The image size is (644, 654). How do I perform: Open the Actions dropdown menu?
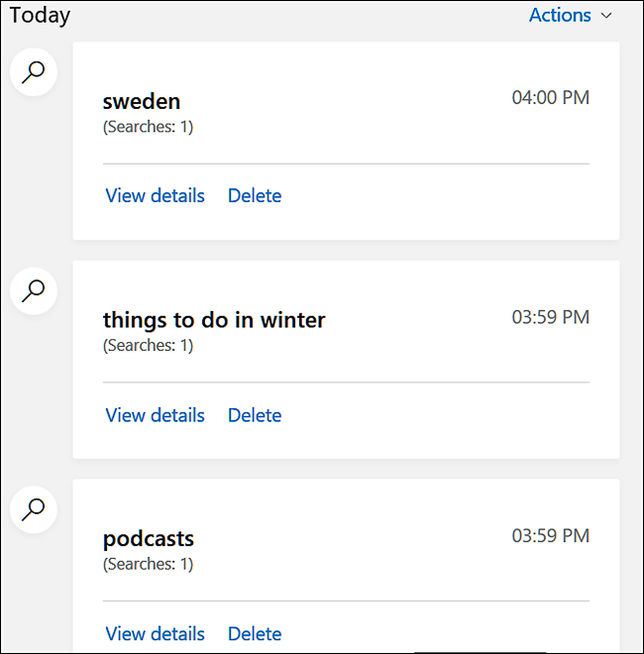560,15
